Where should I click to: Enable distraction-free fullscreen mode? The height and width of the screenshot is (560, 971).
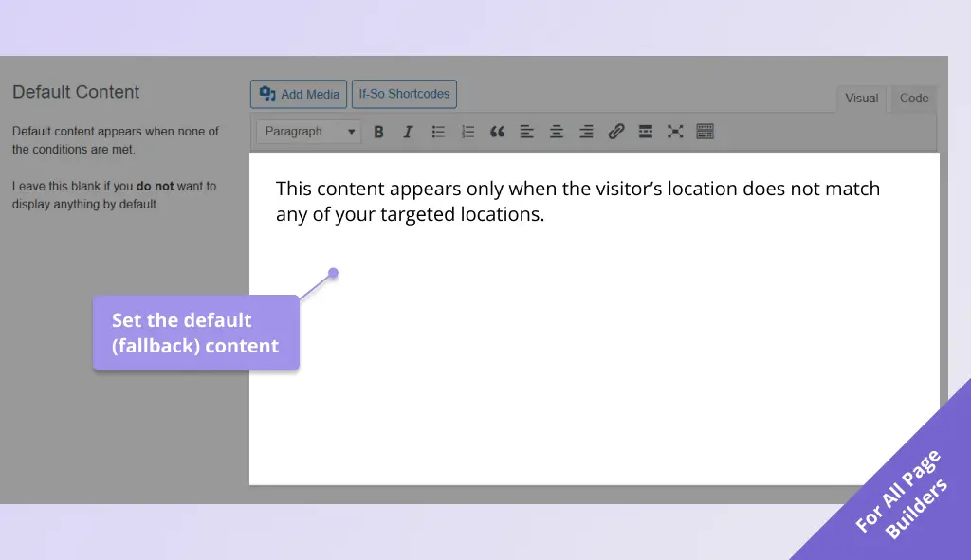coord(675,132)
